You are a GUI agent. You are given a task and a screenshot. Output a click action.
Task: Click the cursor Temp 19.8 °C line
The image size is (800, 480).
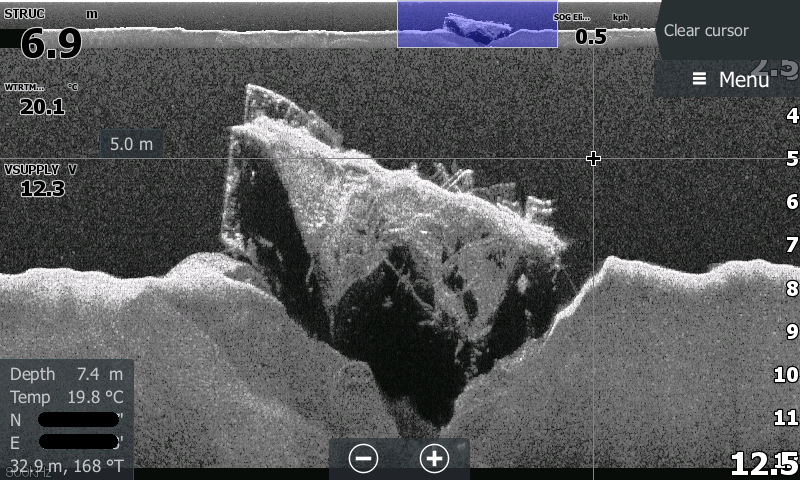coord(66,397)
